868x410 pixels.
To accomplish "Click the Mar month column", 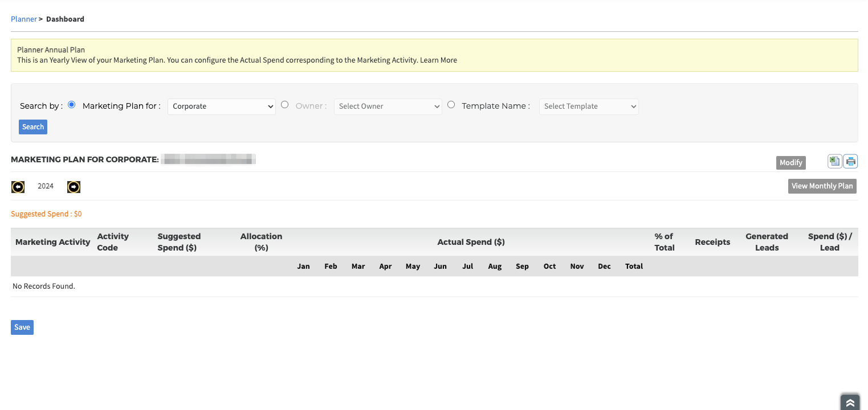I will pos(358,266).
